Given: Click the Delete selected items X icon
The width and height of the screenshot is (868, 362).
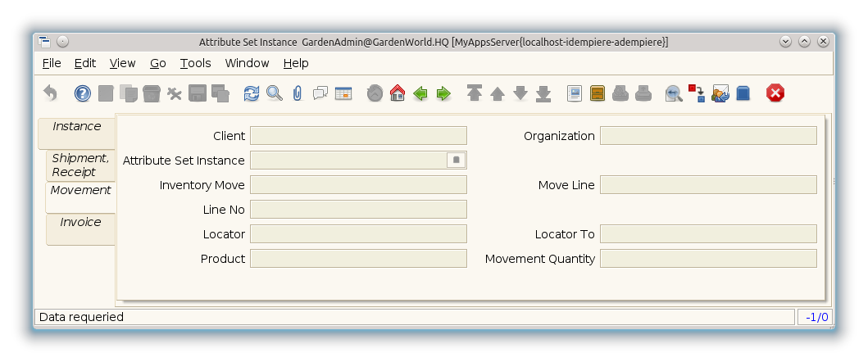Looking at the screenshot, I should (175, 93).
